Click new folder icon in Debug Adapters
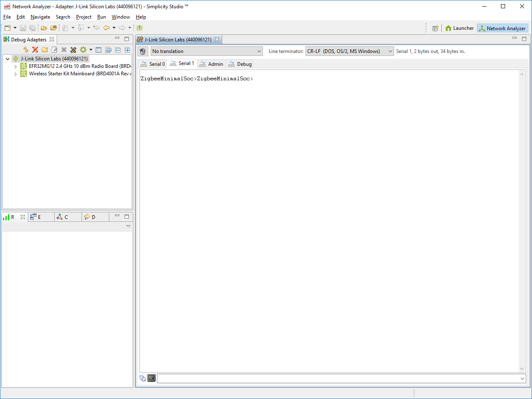Screen dimensions: 532x399 (x=45, y=50)
